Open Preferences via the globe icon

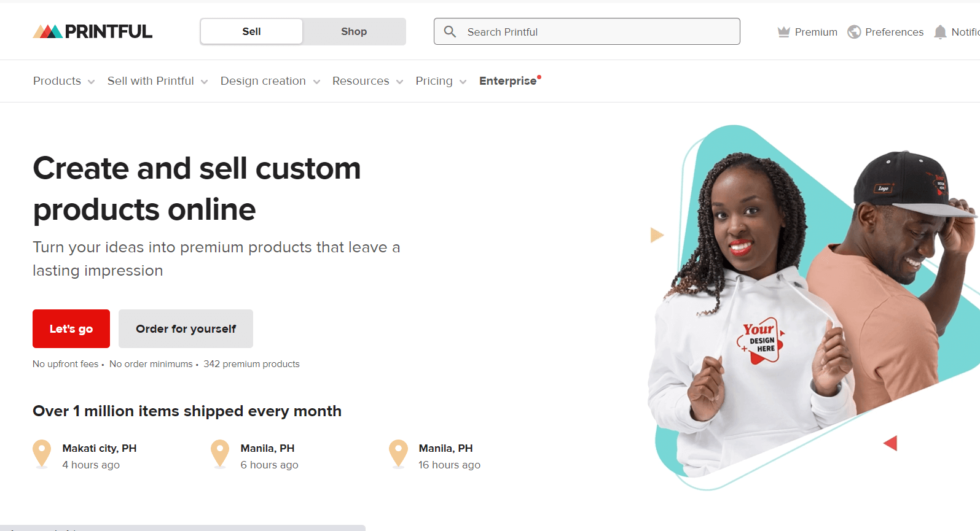[854, 32]
